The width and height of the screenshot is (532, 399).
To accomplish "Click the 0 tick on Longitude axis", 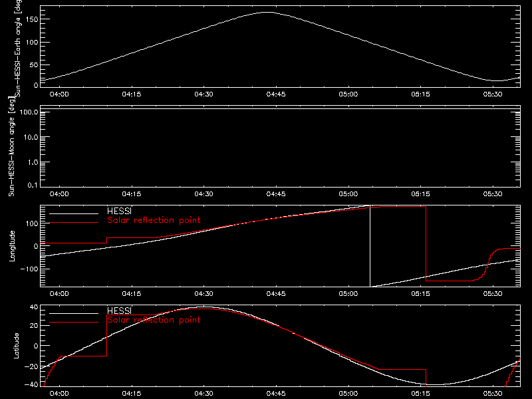I will click(x=37, y=246).
